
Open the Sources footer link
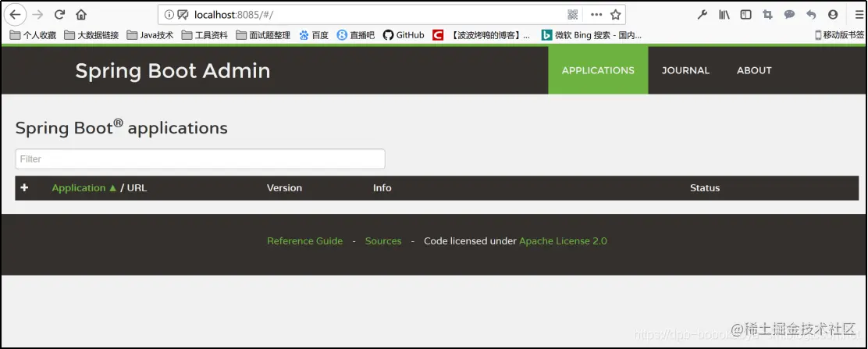tap(383, 241)
